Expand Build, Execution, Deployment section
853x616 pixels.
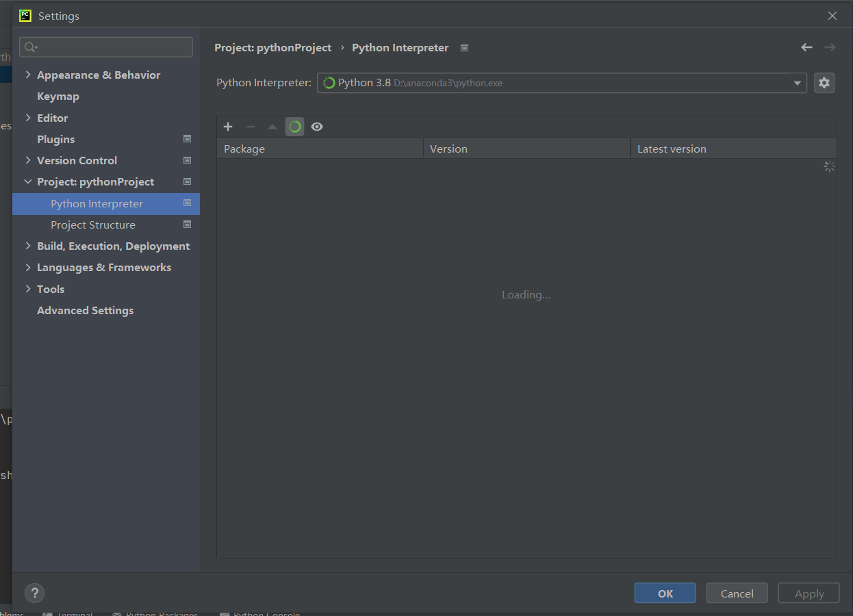click(x=28, y=246)
